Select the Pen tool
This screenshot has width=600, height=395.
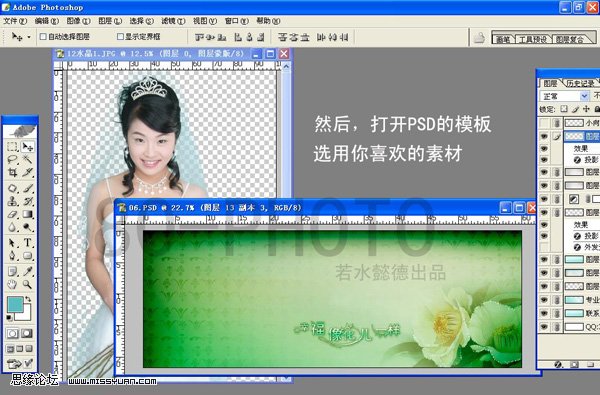pos(12,255)
